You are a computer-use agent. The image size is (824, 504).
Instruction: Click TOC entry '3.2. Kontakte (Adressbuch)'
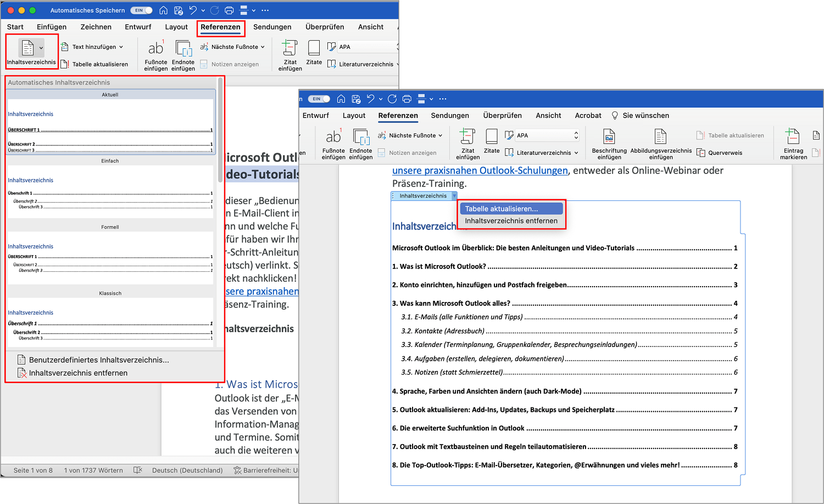(x=569, y=331)
